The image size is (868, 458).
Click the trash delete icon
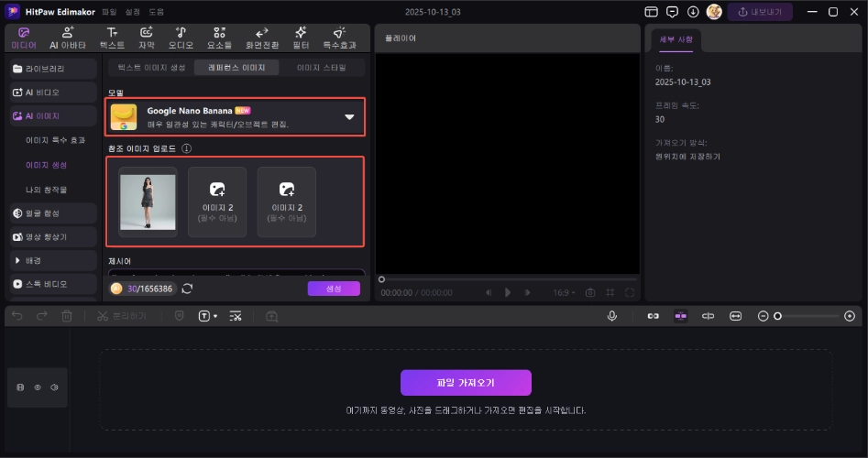[x=67, y=316]
